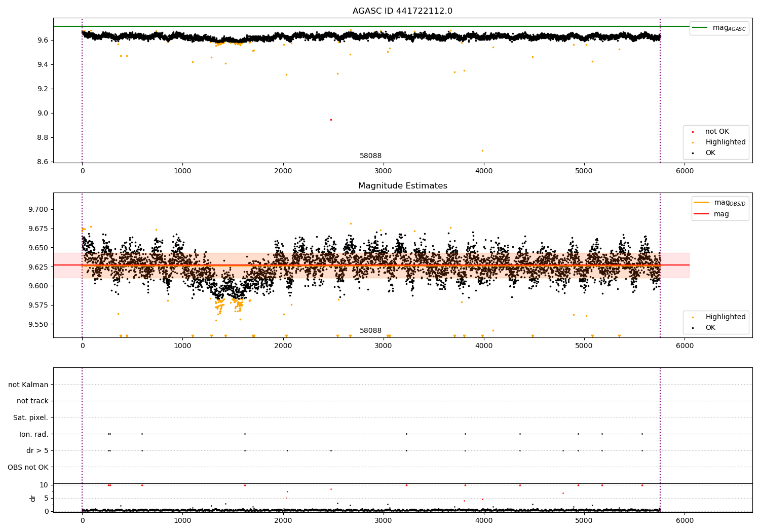Click the 'dr' axis label on the bottom plot

click(x=33, y=498)
